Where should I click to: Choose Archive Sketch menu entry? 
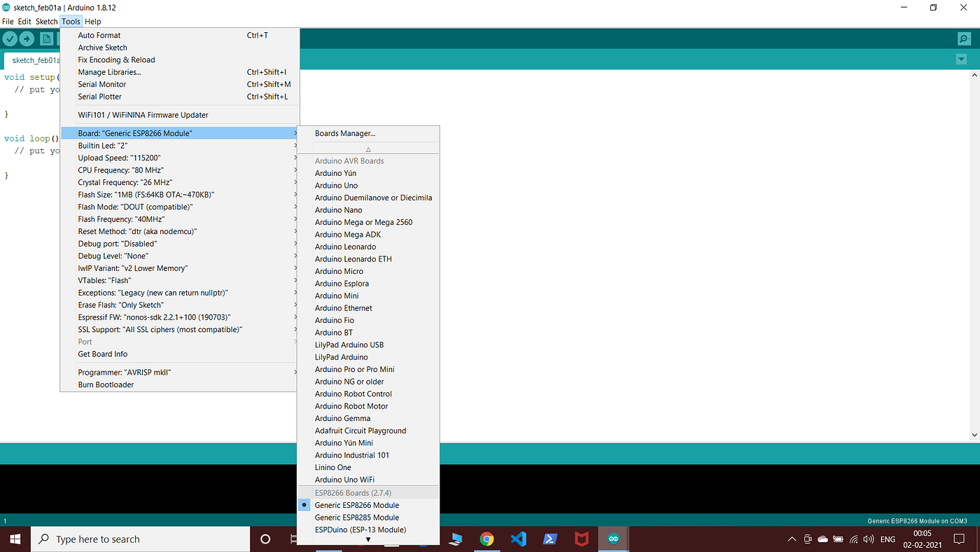(x=179, y=48)
